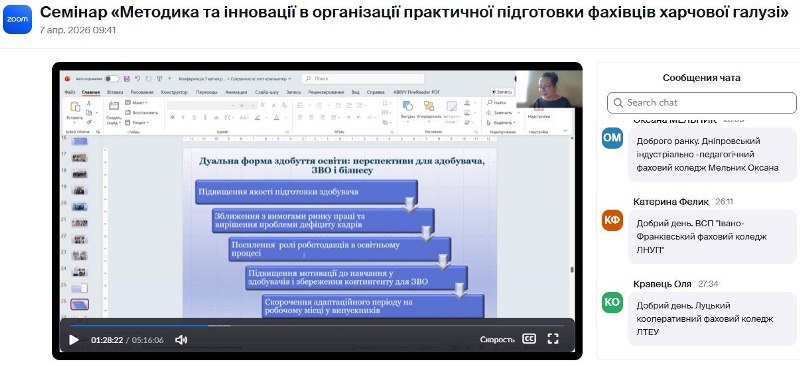Select the КФ avatar of Катерина Фелик

click(x=612, y=220)
